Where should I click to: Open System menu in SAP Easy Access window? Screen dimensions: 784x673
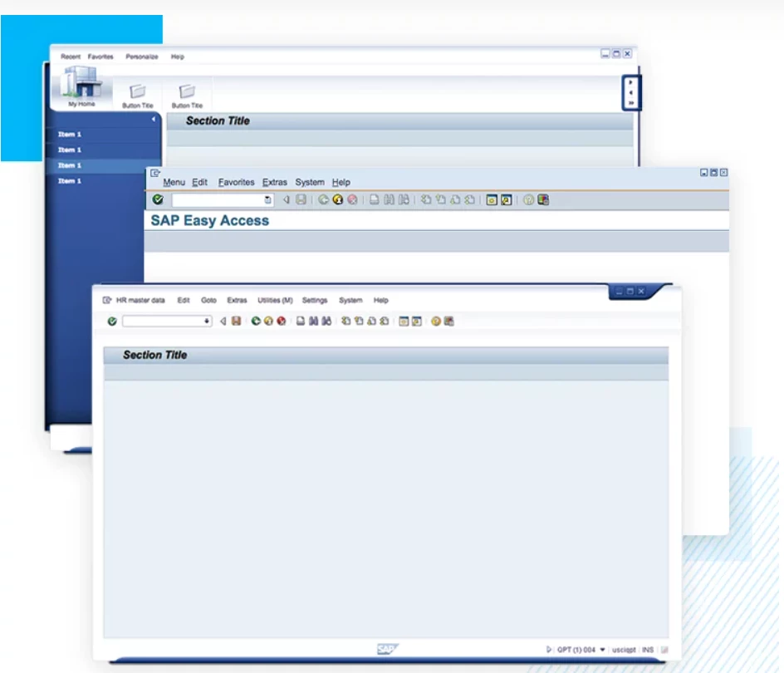pos(310,182)
